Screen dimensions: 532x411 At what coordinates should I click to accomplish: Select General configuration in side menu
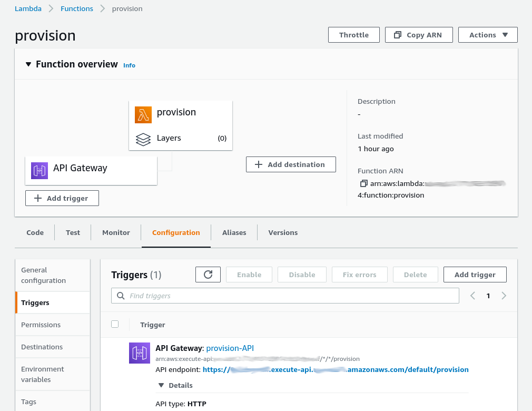coord(53,275)
